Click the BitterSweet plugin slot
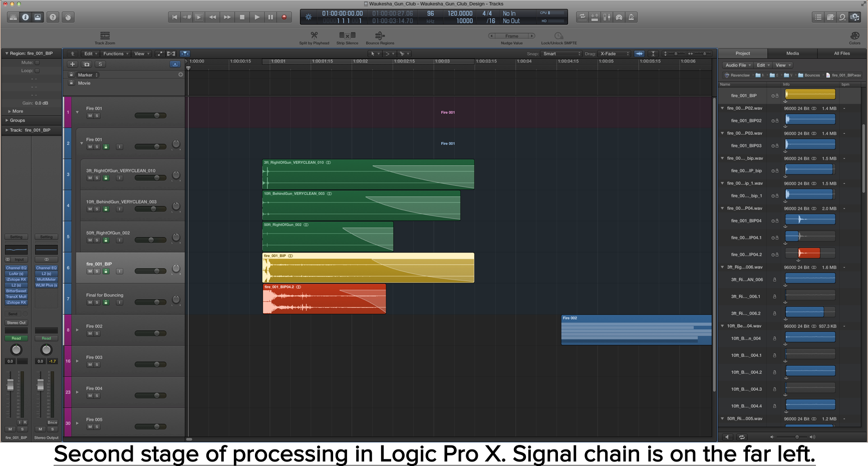868x466 pixels. point(17,291)
